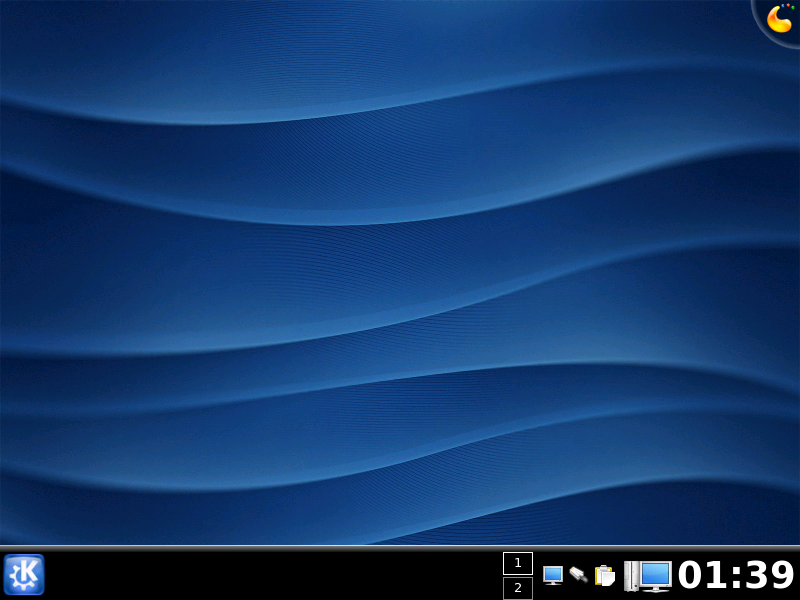Click the tower case of the computer icon
Screen dimensions: 800x600
631,575
